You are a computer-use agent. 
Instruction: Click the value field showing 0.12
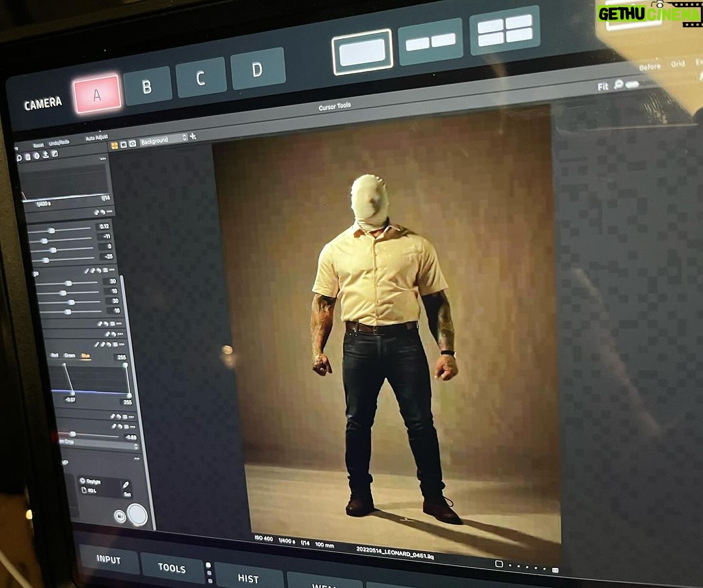coord(103,226)
